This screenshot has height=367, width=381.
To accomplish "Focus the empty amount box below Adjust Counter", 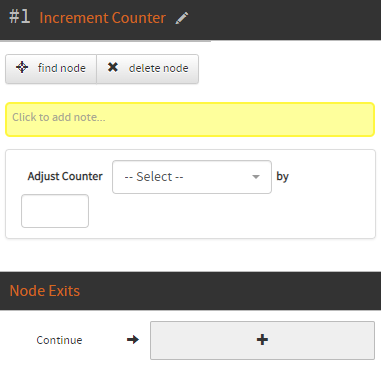I will 55,211.
